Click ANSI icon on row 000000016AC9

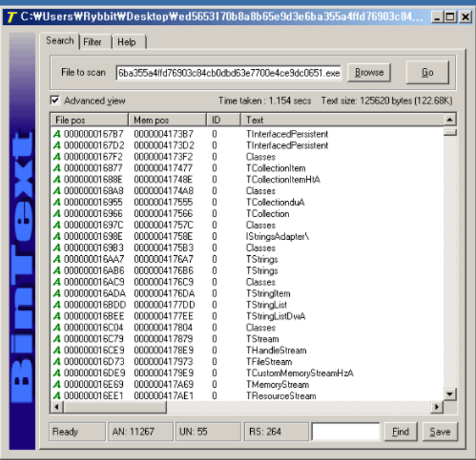click(x=57, y=282)
